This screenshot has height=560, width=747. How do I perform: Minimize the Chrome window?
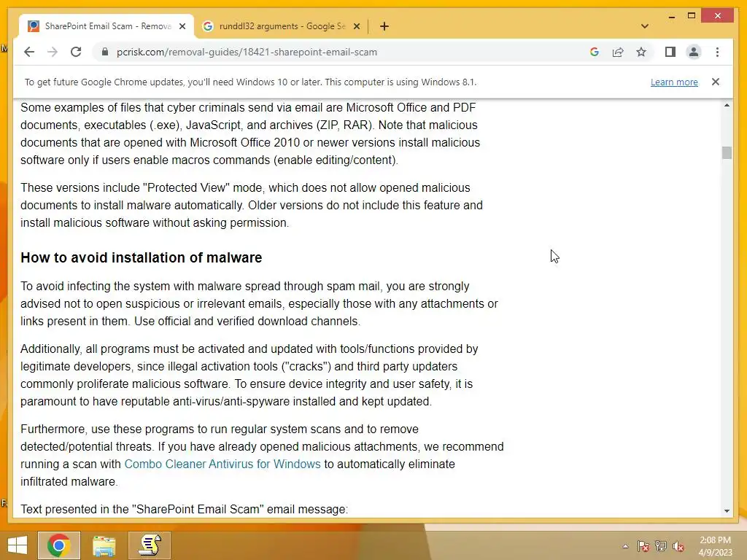[672, 16]
